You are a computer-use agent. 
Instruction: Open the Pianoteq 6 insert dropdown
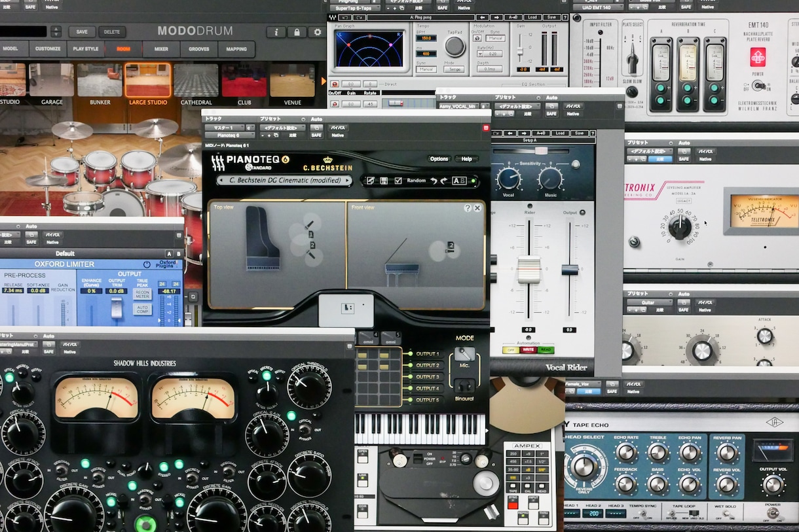229,135
